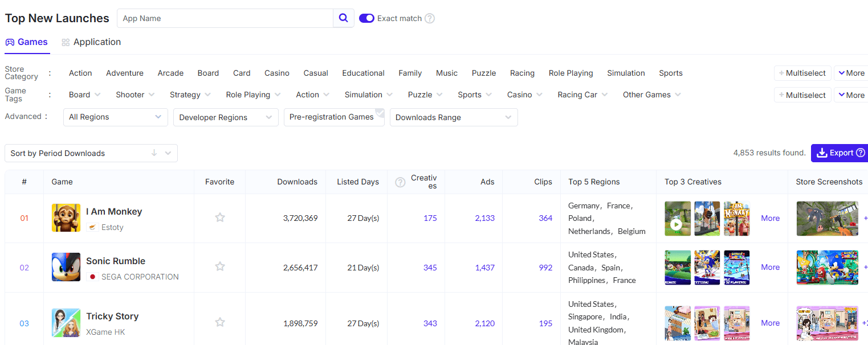Enable Multiselect for Store Category
This screenshot has height=345, width=868.
coord(802,73)
